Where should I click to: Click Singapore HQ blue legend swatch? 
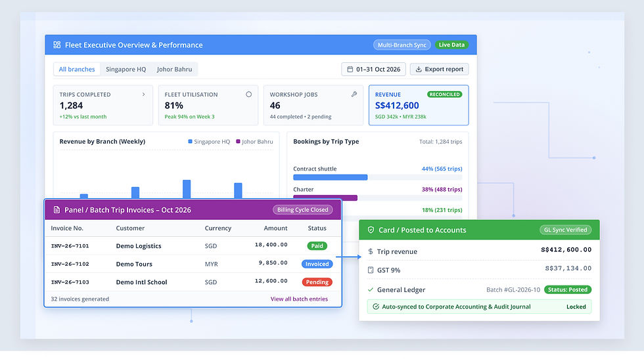click(x=190, y=142)
